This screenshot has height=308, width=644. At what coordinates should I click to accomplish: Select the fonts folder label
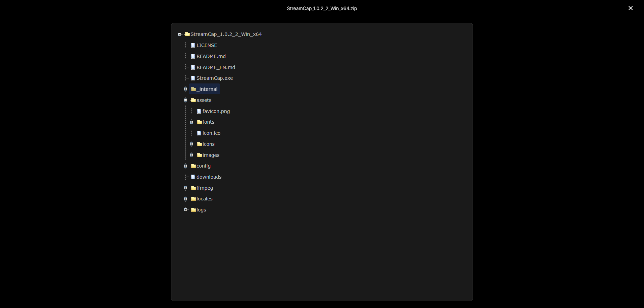(x=208, y=122)
